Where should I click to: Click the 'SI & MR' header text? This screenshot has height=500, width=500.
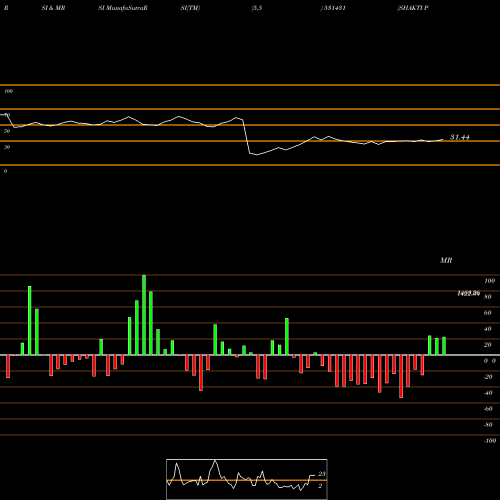(x=53, y=8)
